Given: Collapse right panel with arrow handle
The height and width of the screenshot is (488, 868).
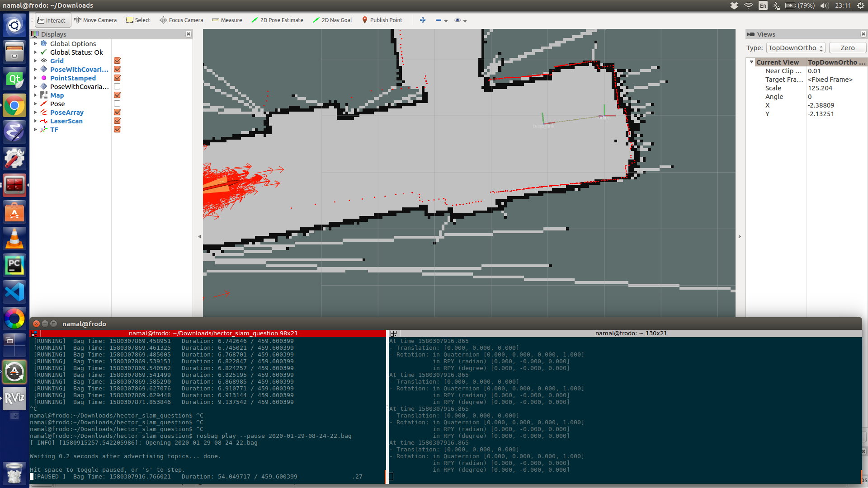Looking at the screenshot, I should pos(740,236).
